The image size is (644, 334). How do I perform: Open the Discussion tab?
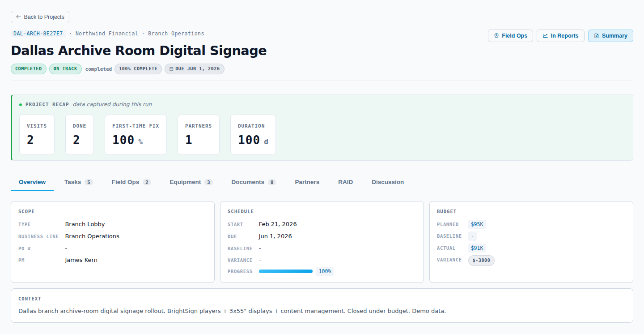pos(388,182)
